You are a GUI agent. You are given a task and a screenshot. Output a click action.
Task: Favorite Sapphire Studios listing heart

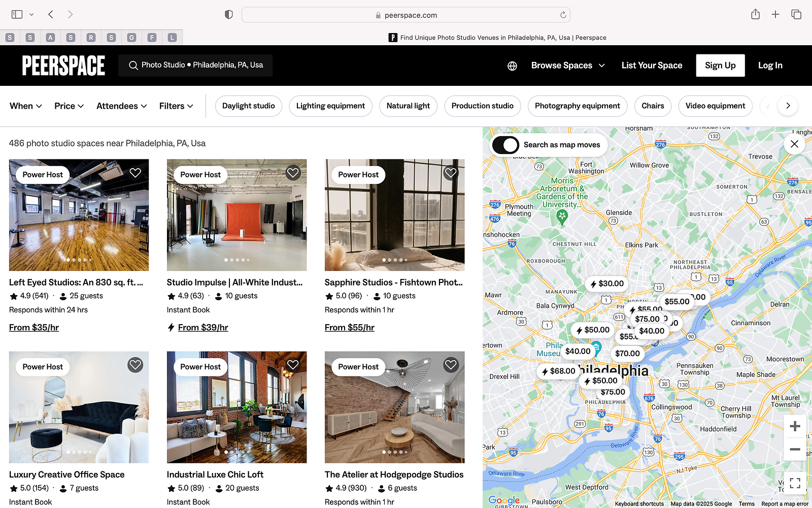tap(451, 173)
